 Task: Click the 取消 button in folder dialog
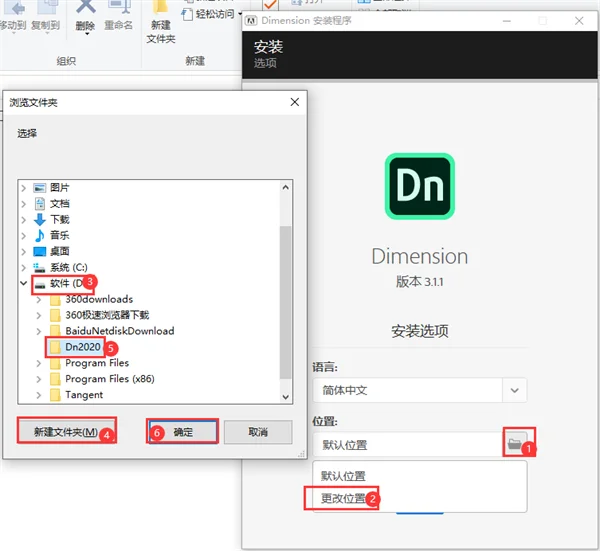[x=258, y=432]
